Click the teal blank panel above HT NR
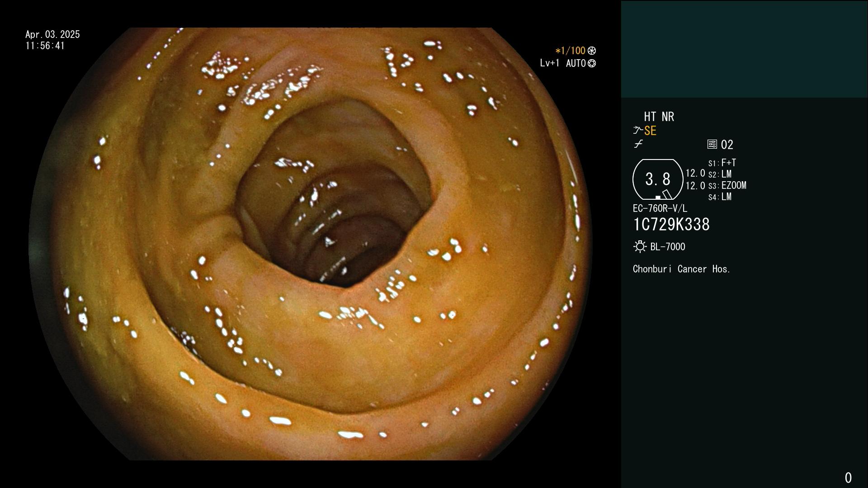The image size is (868, 488). [x=744, y=49]
